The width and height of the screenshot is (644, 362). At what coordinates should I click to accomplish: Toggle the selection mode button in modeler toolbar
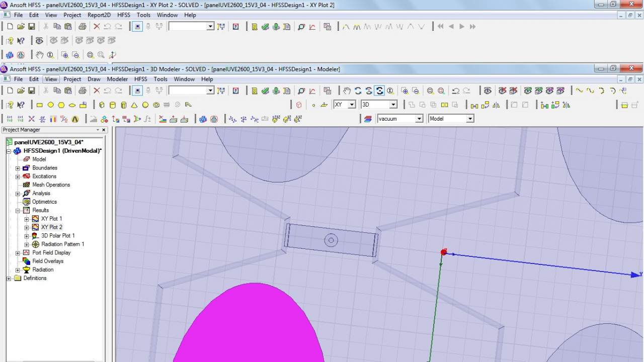[137, 91]
